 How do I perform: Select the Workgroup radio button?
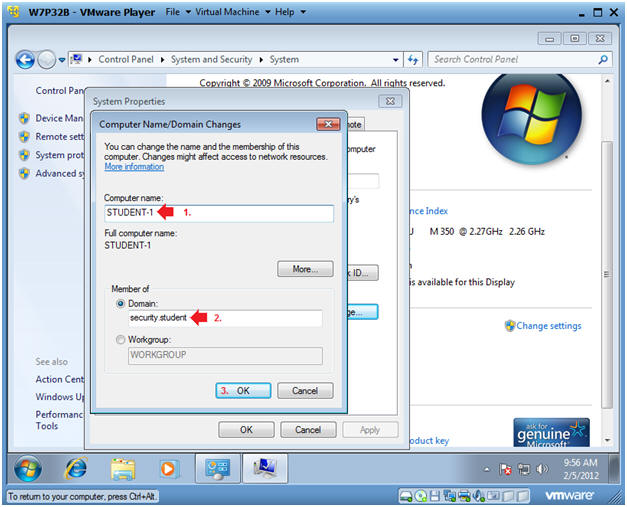(x=120, y=340)
